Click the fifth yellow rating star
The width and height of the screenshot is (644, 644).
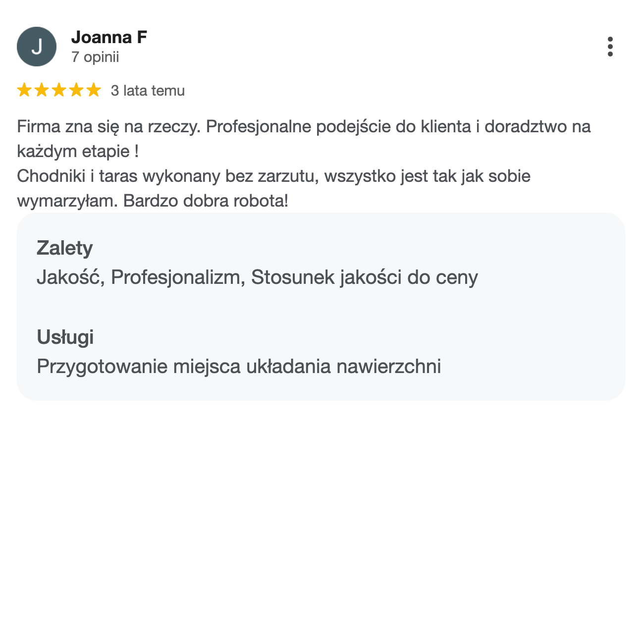[x=94, y=90]
